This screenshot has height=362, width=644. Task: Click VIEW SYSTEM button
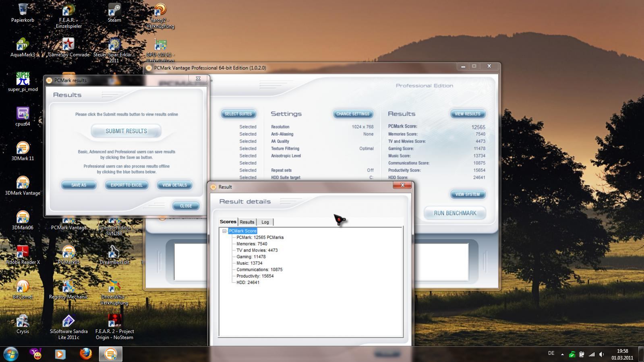coord(468,194)
